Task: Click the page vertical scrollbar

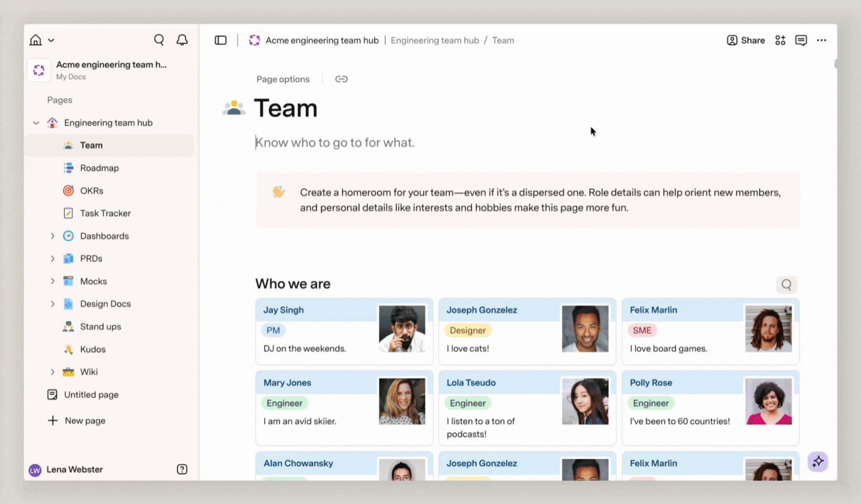Action: [835, 64]
